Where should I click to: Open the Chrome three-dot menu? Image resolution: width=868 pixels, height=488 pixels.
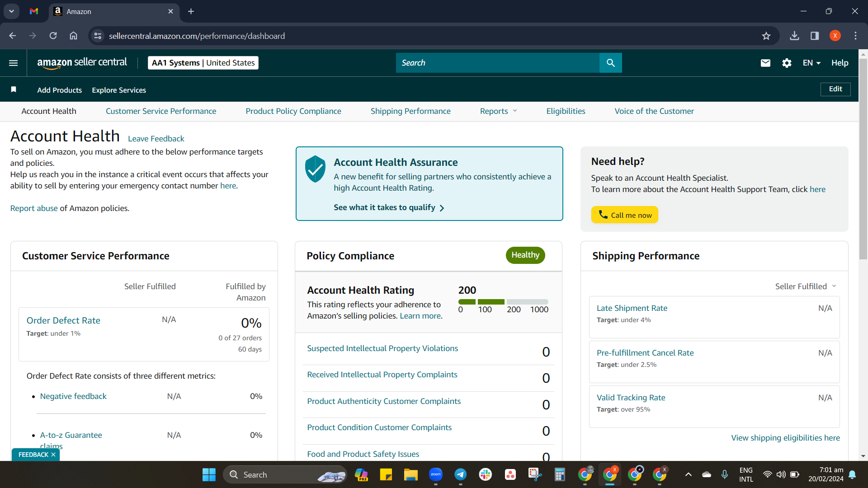[x=855, y=36]
